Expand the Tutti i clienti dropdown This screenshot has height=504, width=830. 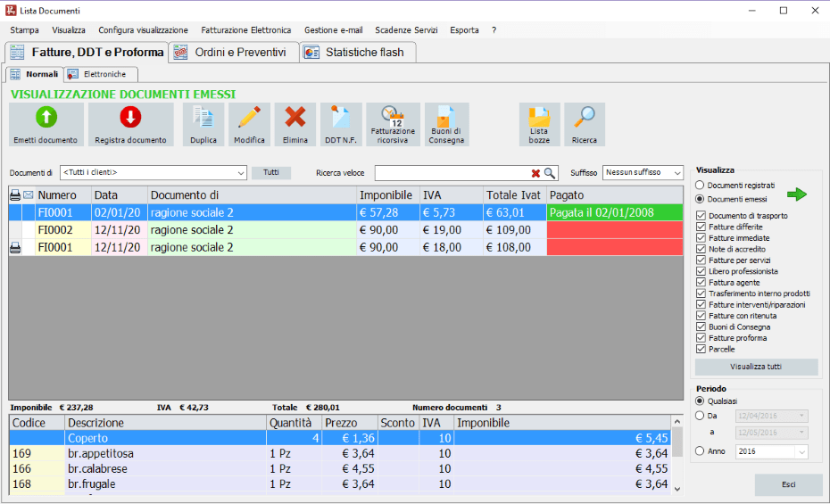click(x=240, y=173)
